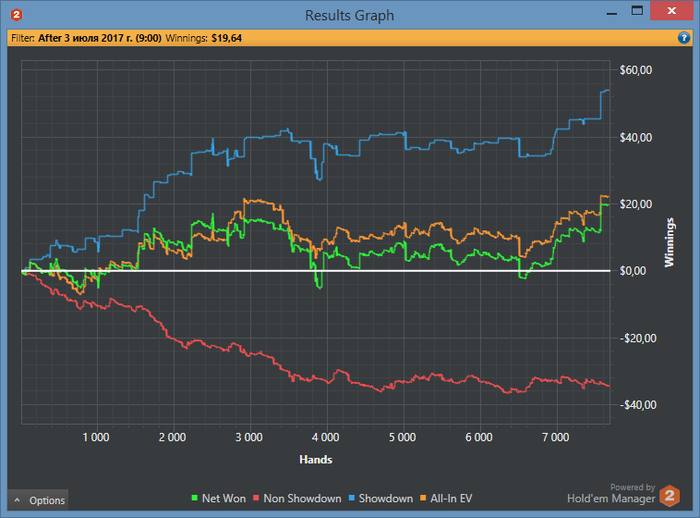This screenshot has width=700, height=518.
Task: Click the $20,00 axis label
Action: [x=636, y=204]
